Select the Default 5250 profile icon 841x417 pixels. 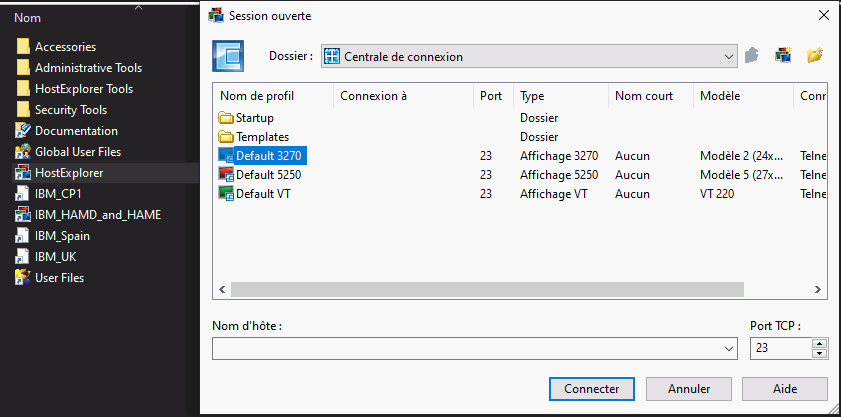226,174
